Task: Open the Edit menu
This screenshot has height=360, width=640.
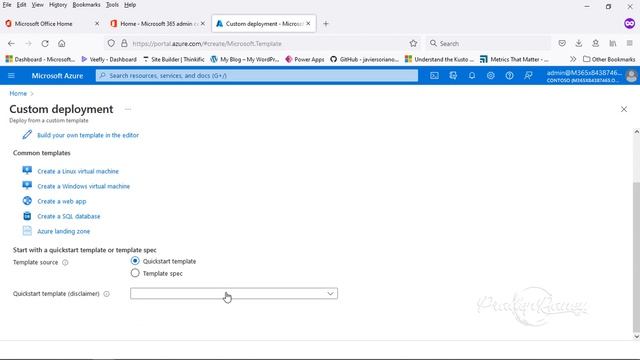Action: pyautogui.click(x=21, y=5)
